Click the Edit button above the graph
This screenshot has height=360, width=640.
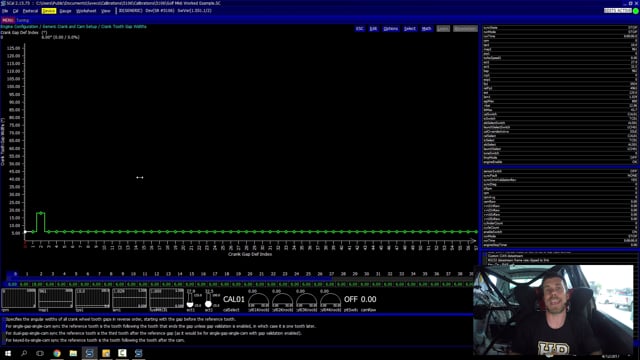[x=373, y=29]
